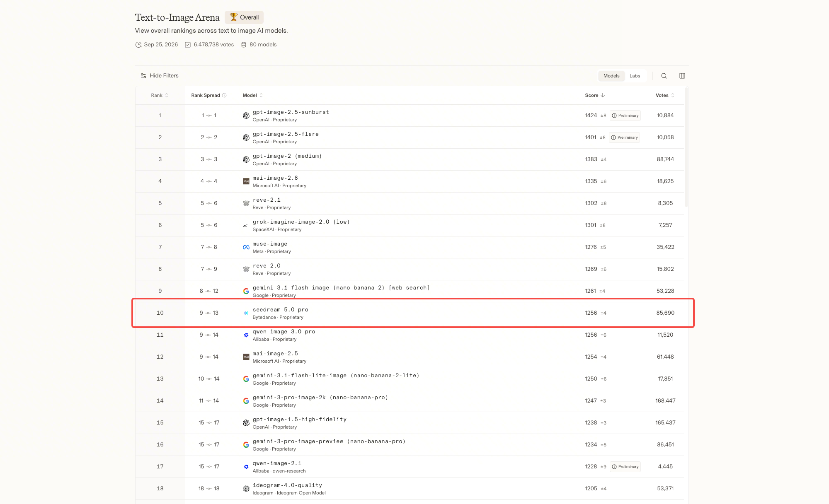Switch to the Models view

tap(611, 76)
